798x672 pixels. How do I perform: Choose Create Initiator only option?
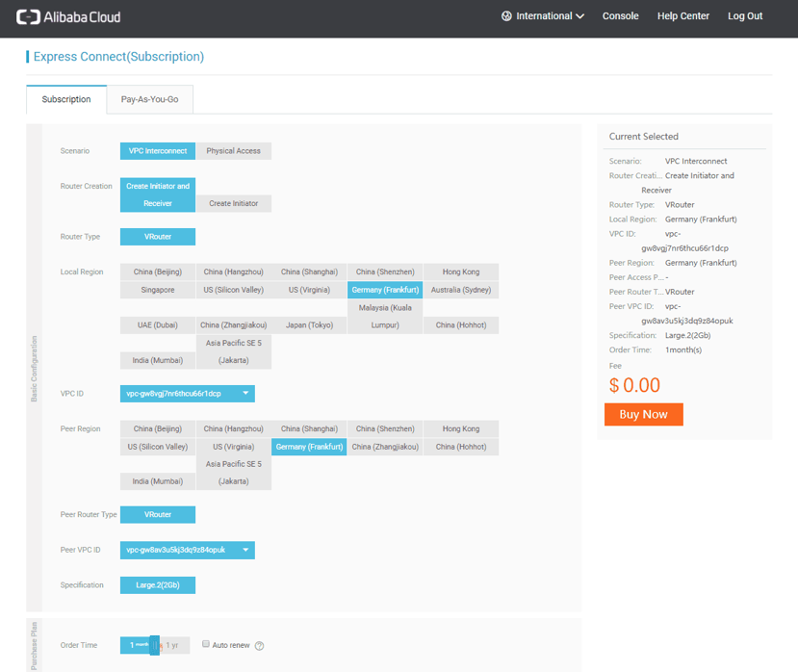pyautogui.click(x=234, y=204)
